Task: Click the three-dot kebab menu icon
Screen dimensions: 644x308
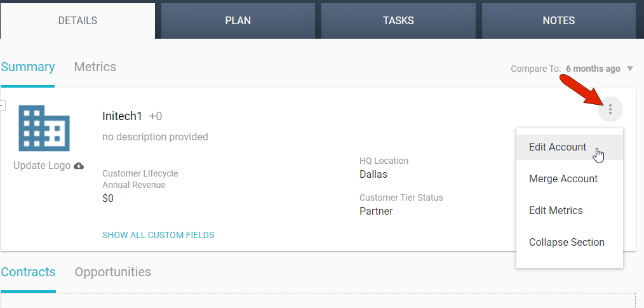Action: click(610, 109)
